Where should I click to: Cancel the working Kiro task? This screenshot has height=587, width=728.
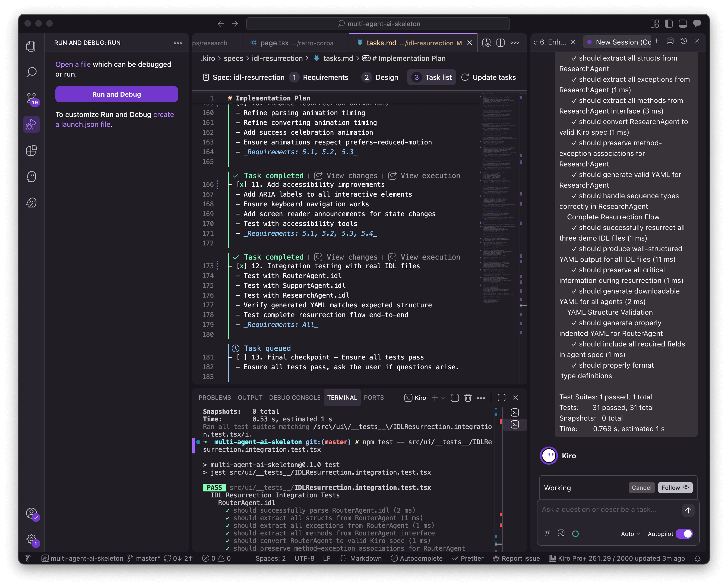click(641, 488)
